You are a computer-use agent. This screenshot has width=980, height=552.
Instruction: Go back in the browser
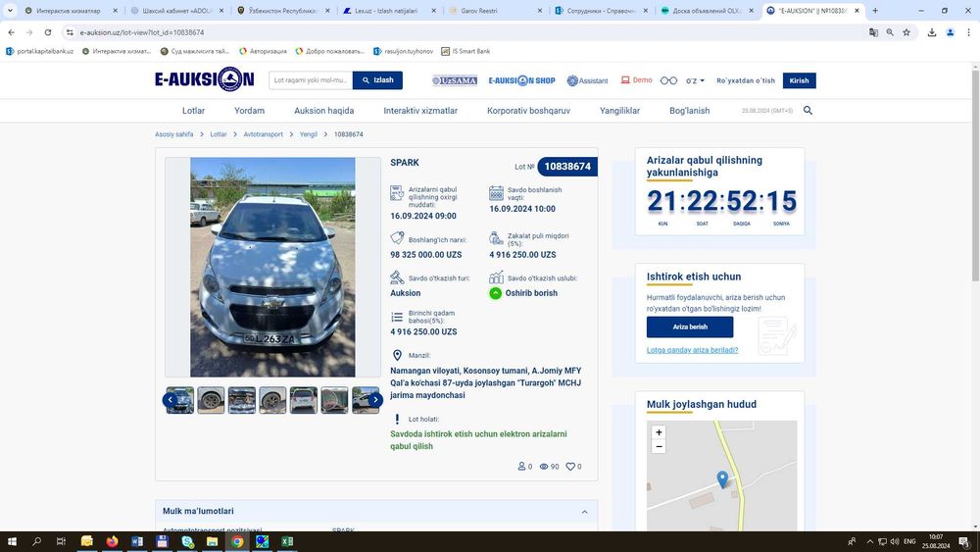click(x=11, y=32)
